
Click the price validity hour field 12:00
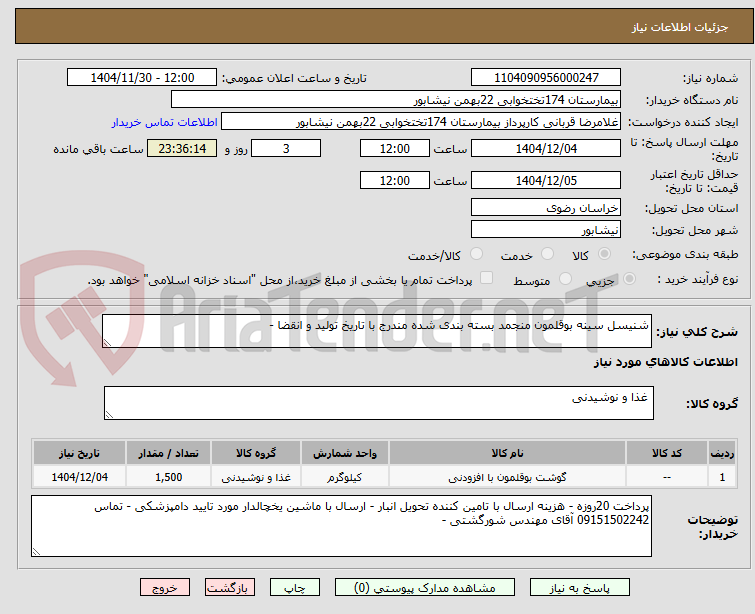395,181
